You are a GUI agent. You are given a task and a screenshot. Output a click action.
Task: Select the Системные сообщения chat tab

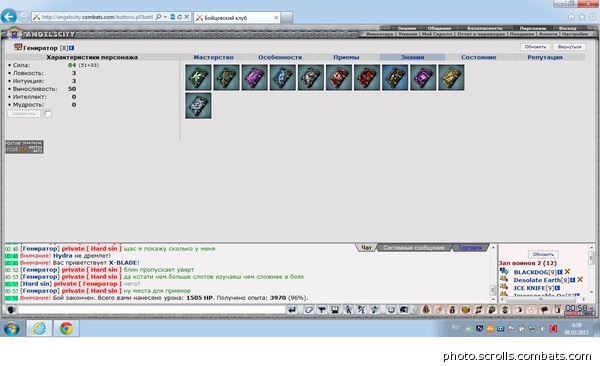[x=414, y=248]
